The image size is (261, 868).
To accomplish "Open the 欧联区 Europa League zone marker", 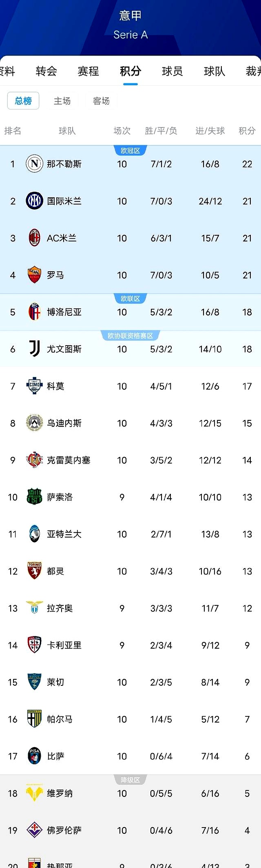I will [x=131, y=298].
